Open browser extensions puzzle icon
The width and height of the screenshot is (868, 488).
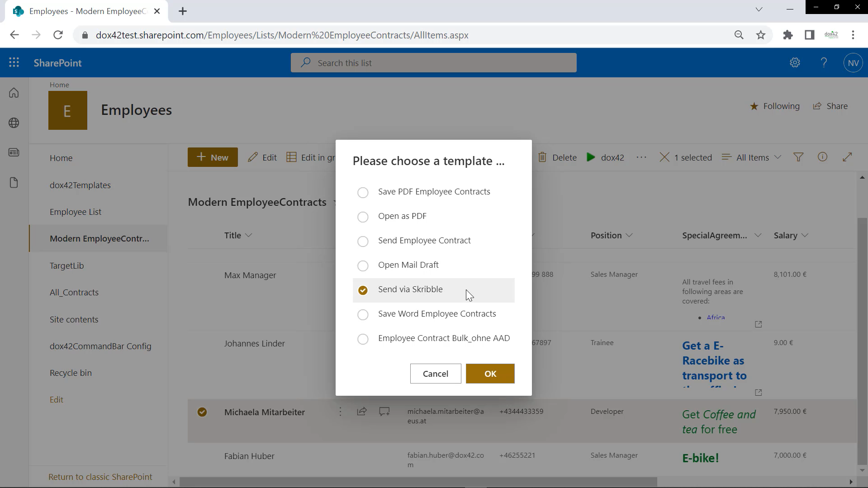788,35
